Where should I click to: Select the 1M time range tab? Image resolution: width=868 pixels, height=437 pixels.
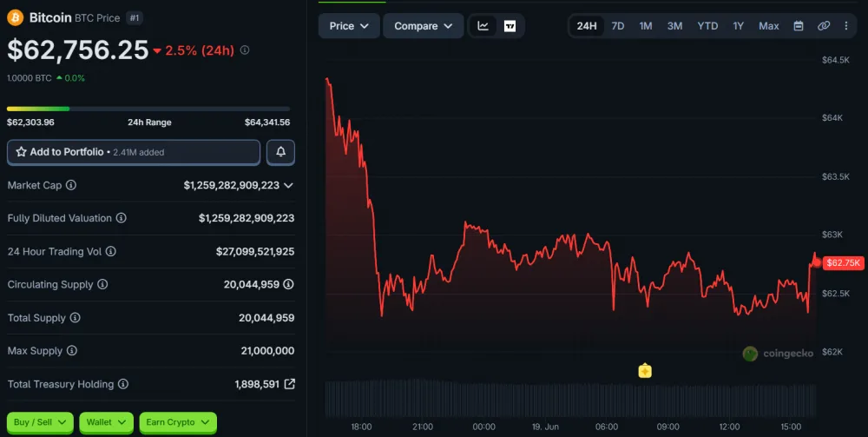tap(646, 26)
